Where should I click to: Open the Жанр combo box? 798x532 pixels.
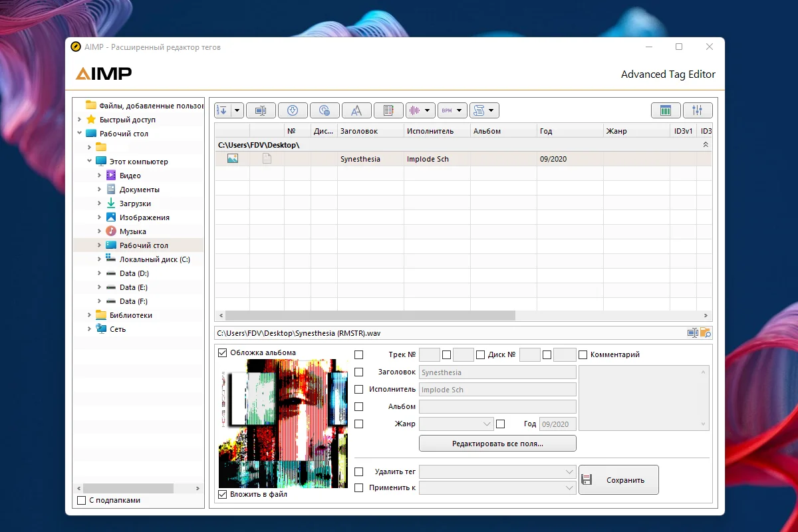click(456, 424)
